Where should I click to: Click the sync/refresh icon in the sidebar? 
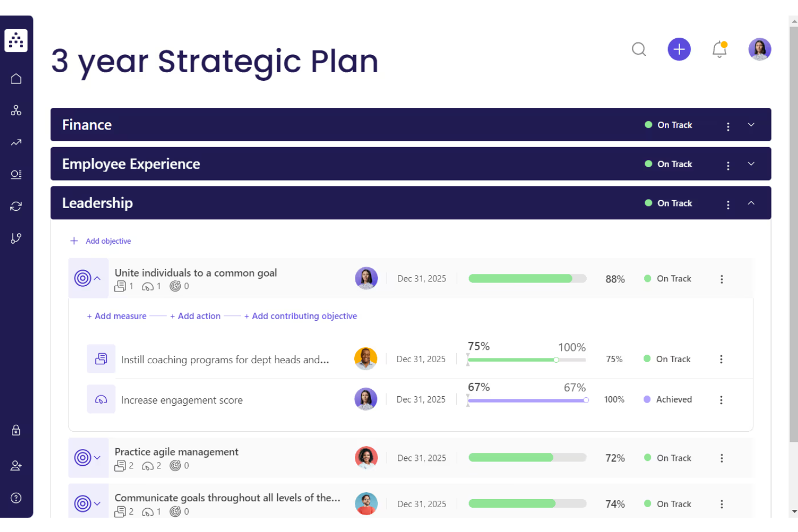pos(16,206)
